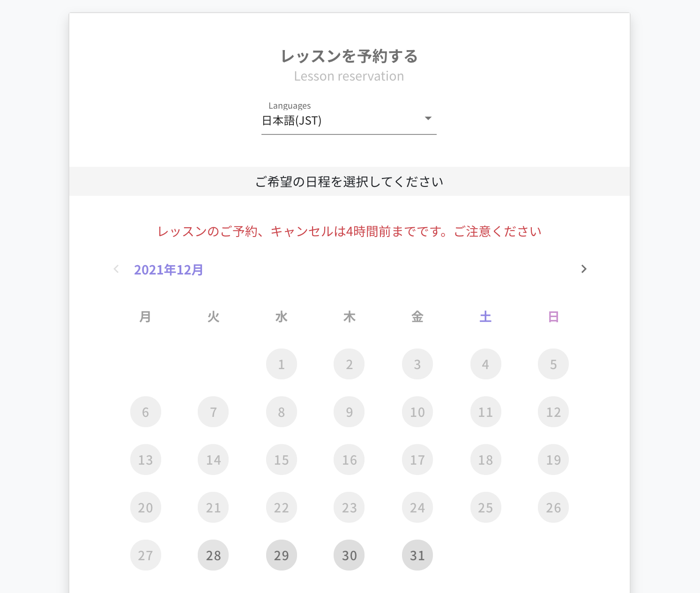Screen dimensions: 700x593
Task: Click date 1 under 水 column
Action: 281,364
